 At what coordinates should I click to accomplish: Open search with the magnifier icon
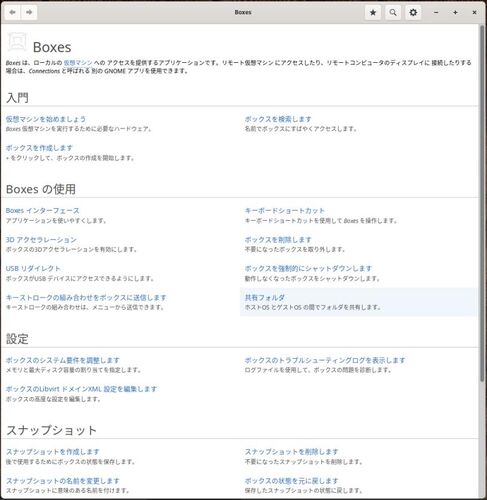393,13
